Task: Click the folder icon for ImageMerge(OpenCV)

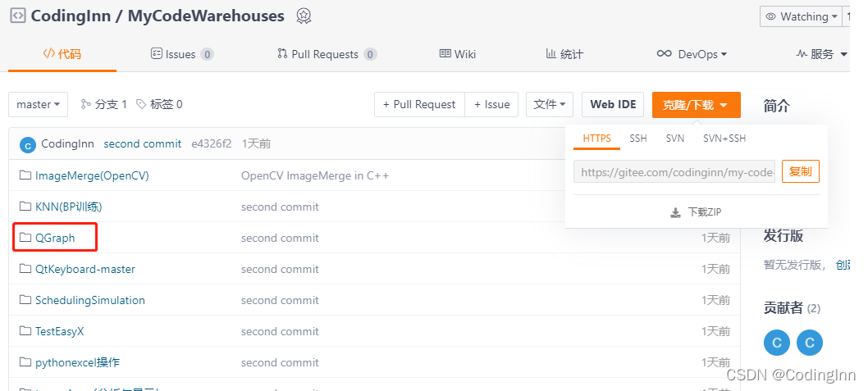Action: pyautogui.click(x=25, y=175)
